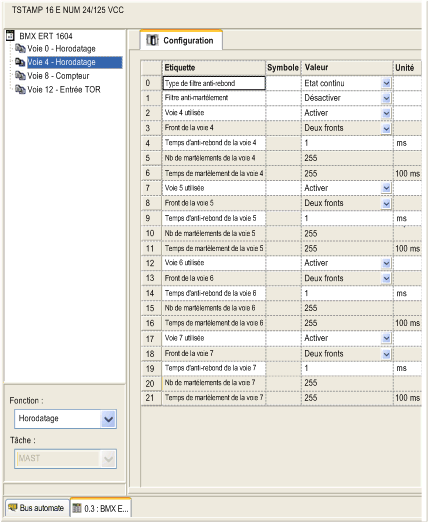Image resolution: width=428 pixels, height=522 pixels.
Task: Click Nb de martèlements de la voie 6 label
Action: (214, 308)
